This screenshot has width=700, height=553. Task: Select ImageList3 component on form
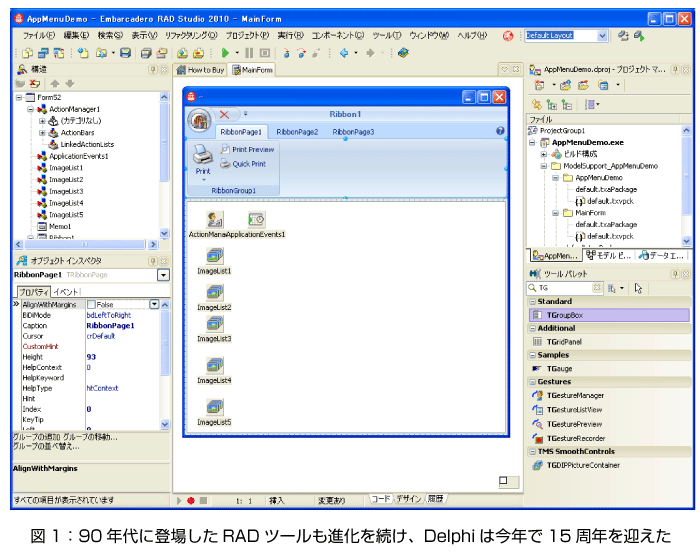[215, 324]
